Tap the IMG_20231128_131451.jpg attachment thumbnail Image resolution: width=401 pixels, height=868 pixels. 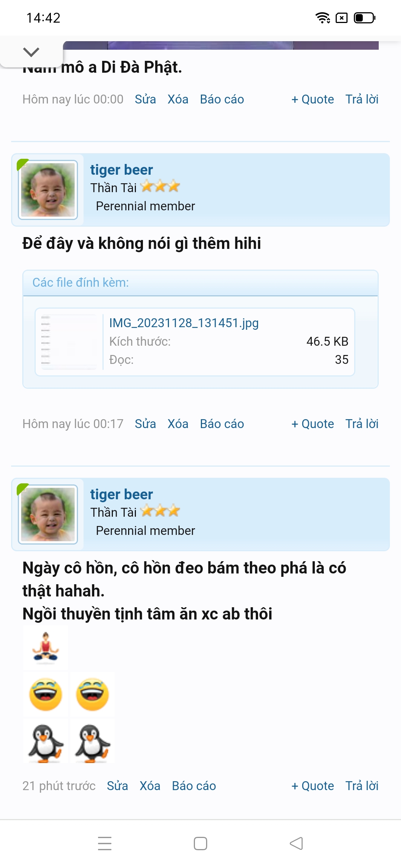69,342
